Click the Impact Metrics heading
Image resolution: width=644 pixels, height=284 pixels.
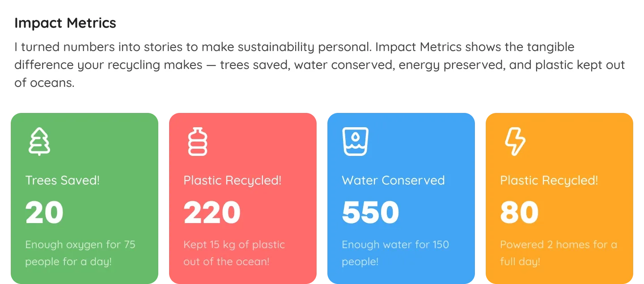pyautogui.click(x=65, y=22)
